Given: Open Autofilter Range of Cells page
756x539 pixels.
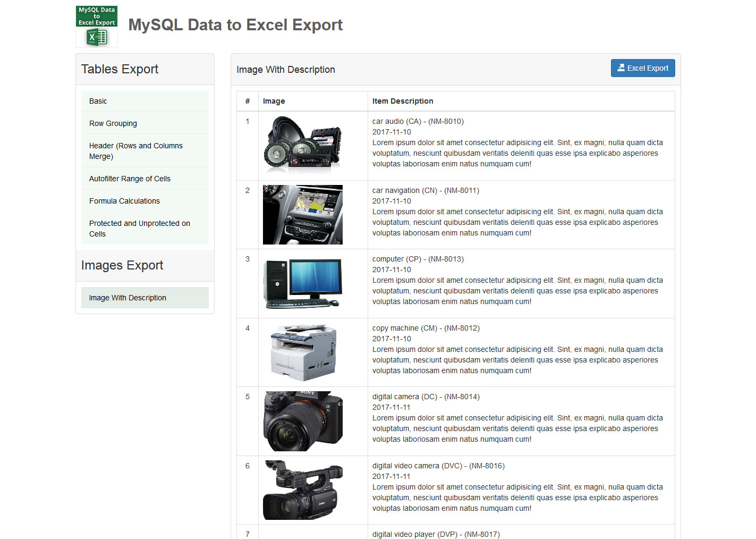Looking at the screenshot, I should tap(130, 179).
